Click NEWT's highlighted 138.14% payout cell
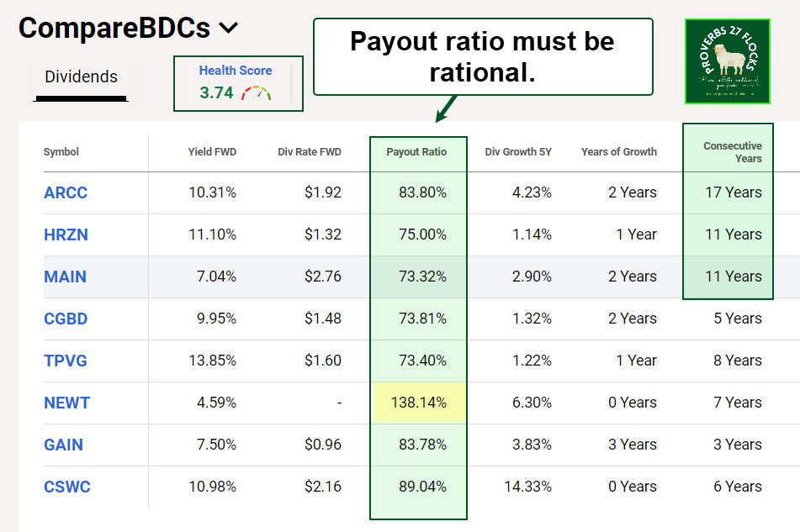 (418, 403)
